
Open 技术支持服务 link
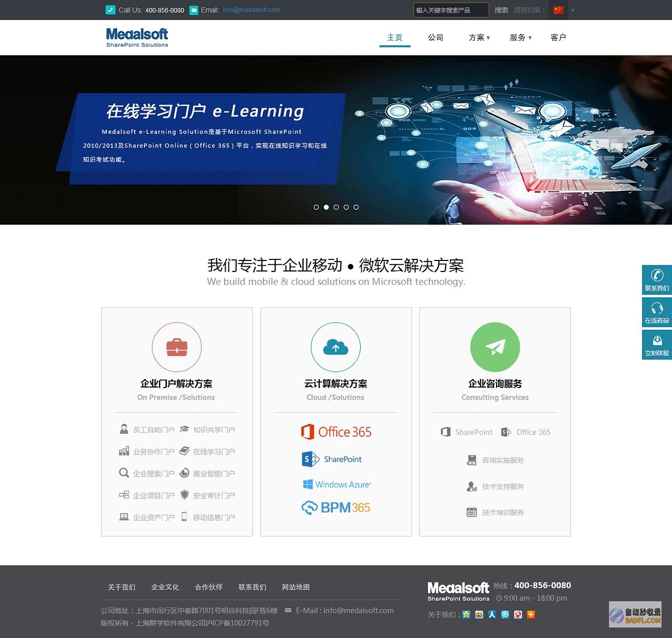[503, 487]
